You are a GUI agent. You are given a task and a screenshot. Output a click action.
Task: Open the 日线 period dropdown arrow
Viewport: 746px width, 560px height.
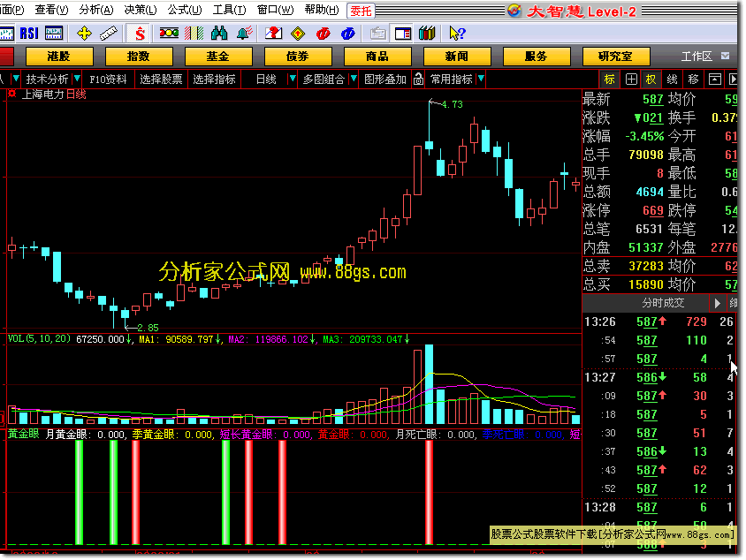pos(293,79)
